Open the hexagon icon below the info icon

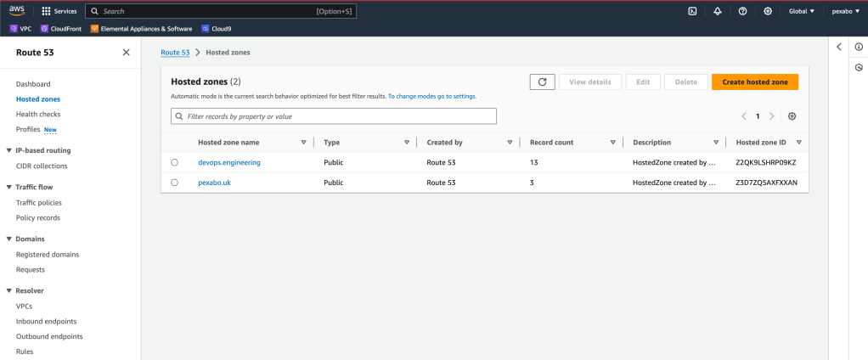(x=859, y=67)
